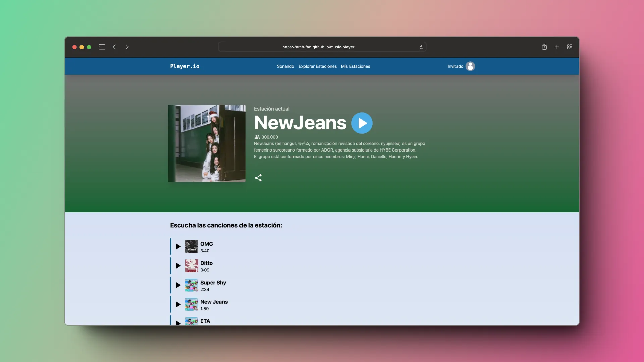Open the guest user avatar icon
Viewport: 644px width, 362px height.
(470, 66)
